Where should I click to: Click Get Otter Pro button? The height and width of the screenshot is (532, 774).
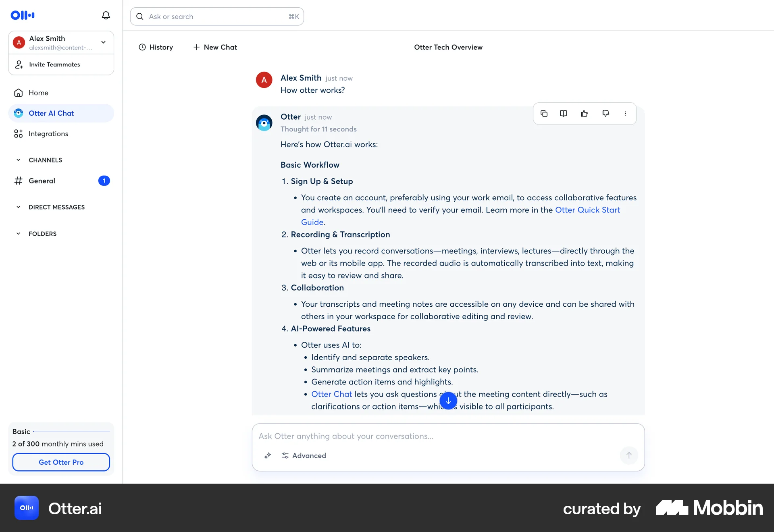tap(61, 462)
